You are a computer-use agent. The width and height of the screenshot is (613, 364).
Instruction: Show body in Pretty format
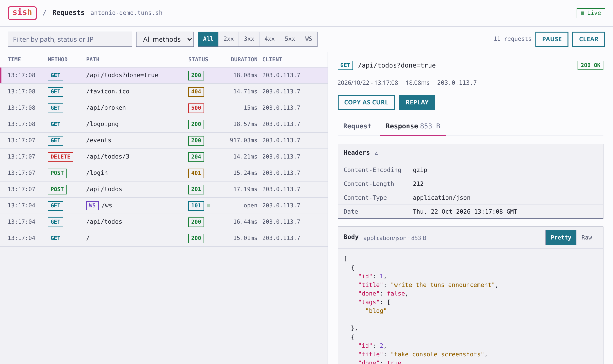coord(561,237)
